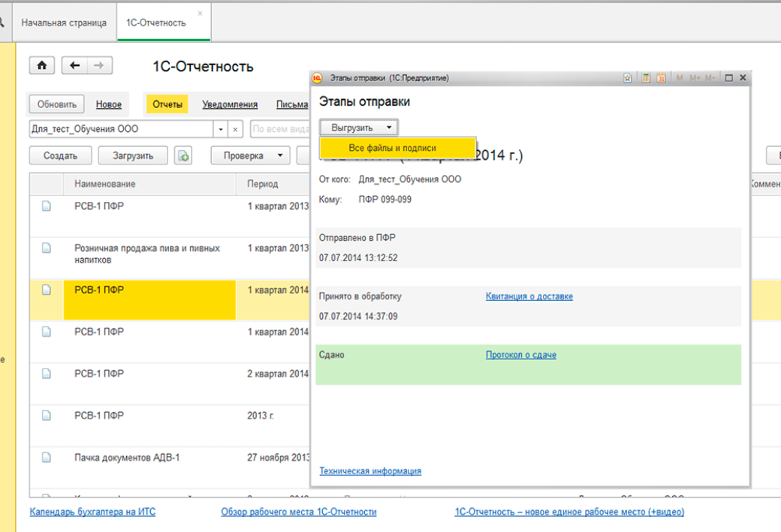The height and width of the screenshot is (532, 781).
Task: Sort by Период column header
Action: [x=273, y=184]
